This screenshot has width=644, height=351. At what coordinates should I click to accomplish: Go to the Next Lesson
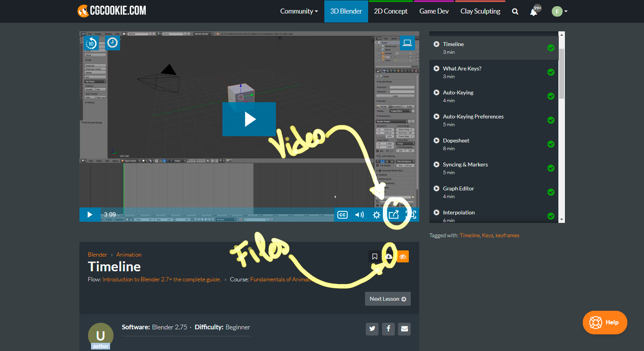click(x=387, y=299)
